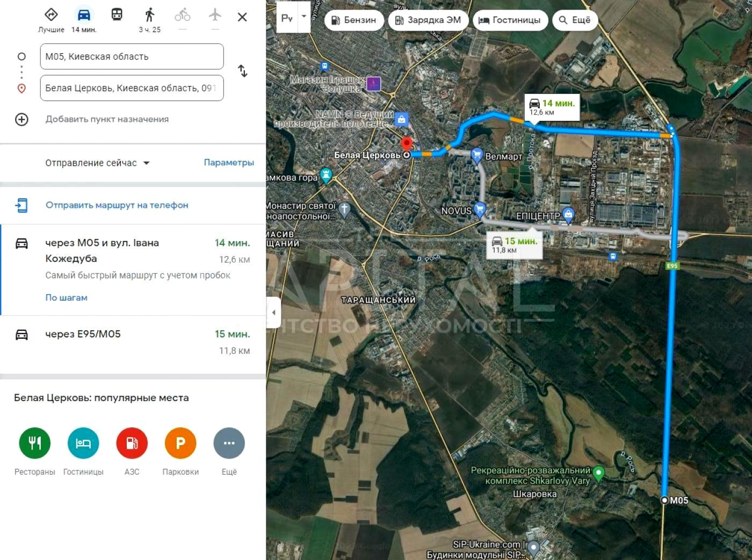Filter the map by Зарядка ЭМ chip
Screen dimensions: 752x560
pos(428,20)
